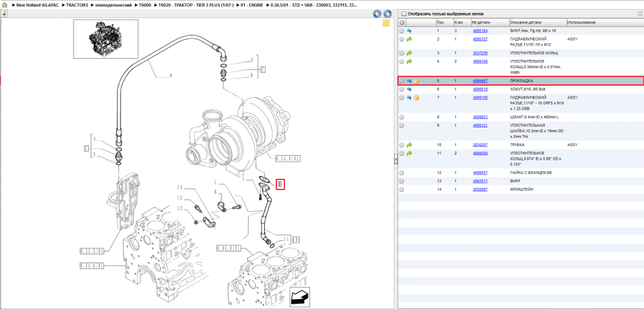Image resolution: width=644 pixels, height=309 pixels.
Task: Open part number 4895107 link
Action: tap(480, 39)
